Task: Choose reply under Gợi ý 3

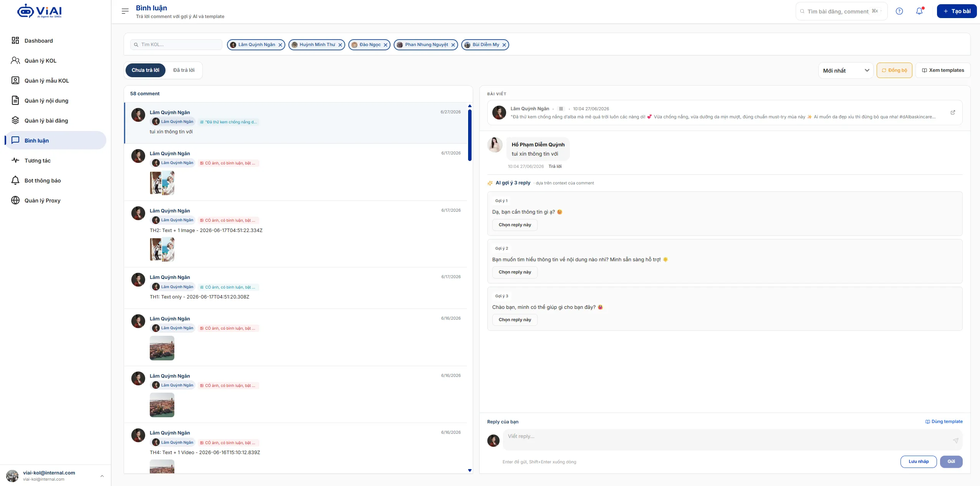Action: tap(515, 320)
